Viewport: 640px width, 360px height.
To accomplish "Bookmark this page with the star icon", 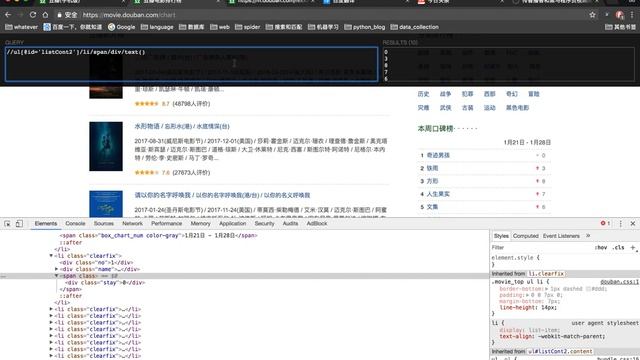I will coord(592,15).
